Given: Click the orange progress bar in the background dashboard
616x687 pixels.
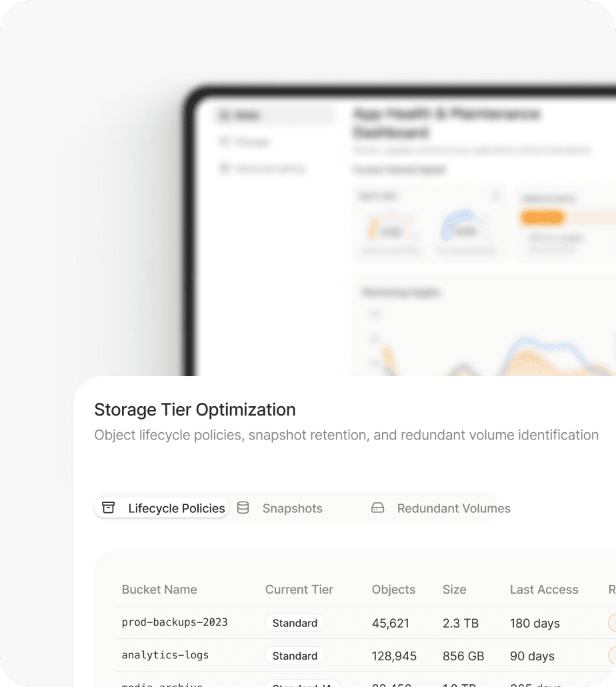Looking at the screenshot, I should (542, 217).
